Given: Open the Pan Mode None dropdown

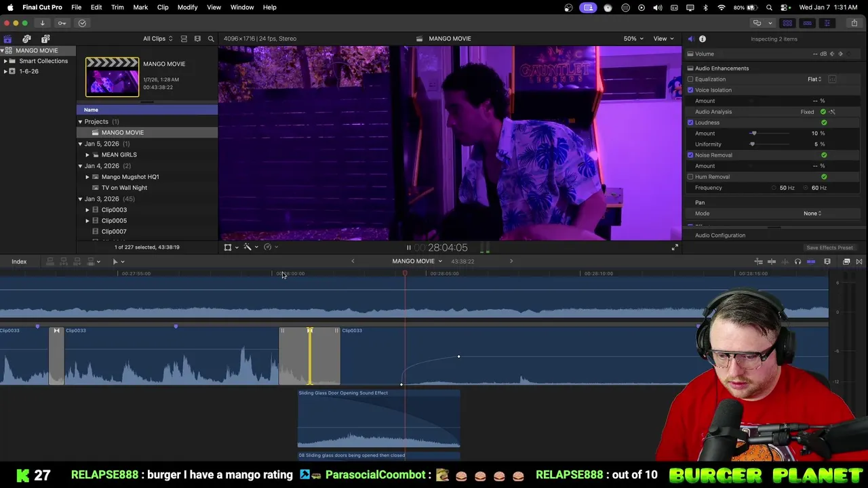Looking at the screenshot, I should [812, 213].
